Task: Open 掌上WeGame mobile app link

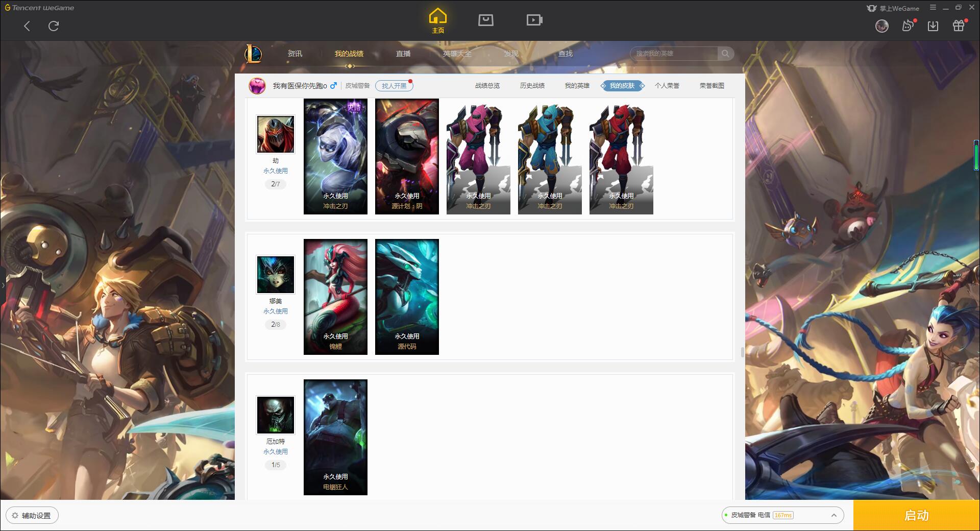Action: coord(893,8)
